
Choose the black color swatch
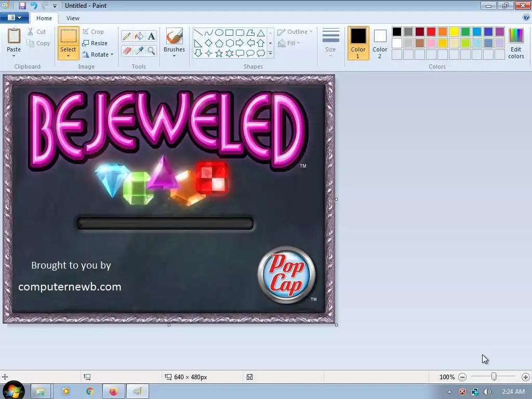[397, 32]
